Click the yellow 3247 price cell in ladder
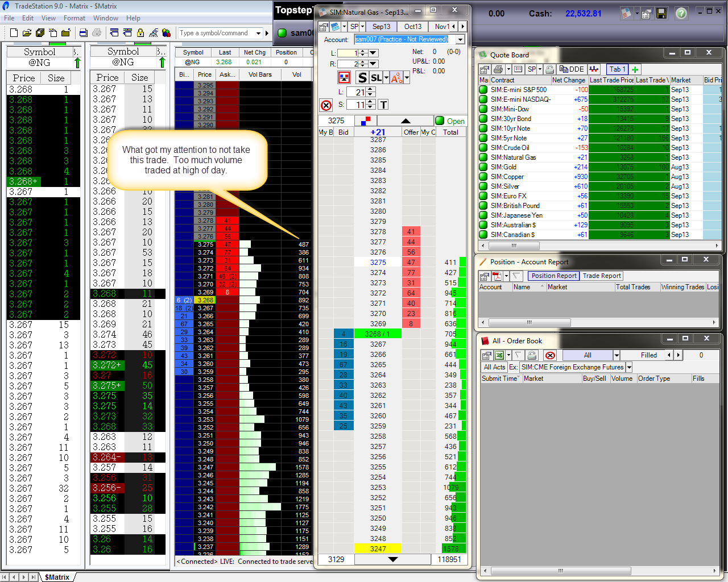The width and height of the screenshot is (728, 582). tap(378, 549)
